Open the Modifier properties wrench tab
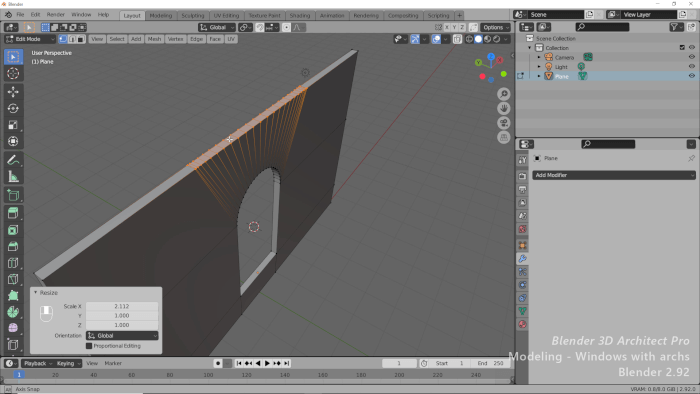The height and width of the screenshot is (394, 700). coord(522,258)
